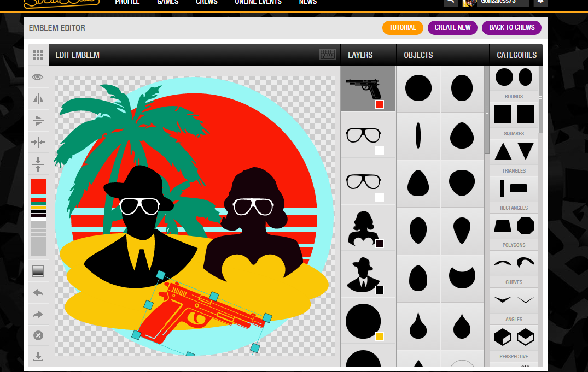This screenshot has width=588, height=372.
Task: Add the crescent bowl-shaped object
Action: click(462, 278)
